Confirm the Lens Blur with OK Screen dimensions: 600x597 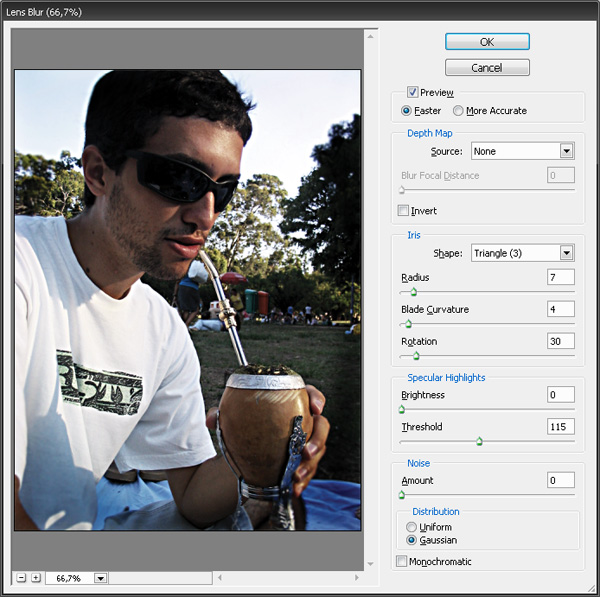coord(487,42)
